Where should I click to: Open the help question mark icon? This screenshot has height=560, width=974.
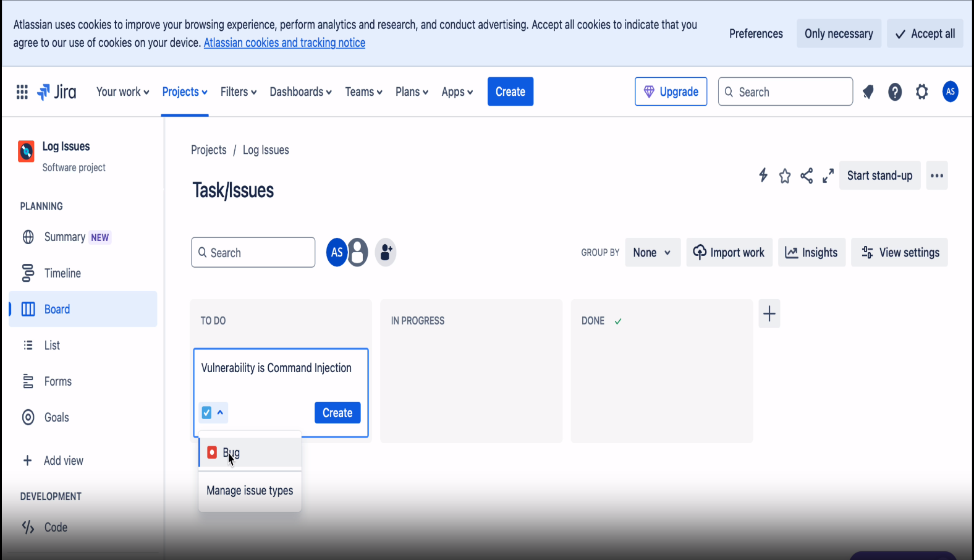click(895, 92)
